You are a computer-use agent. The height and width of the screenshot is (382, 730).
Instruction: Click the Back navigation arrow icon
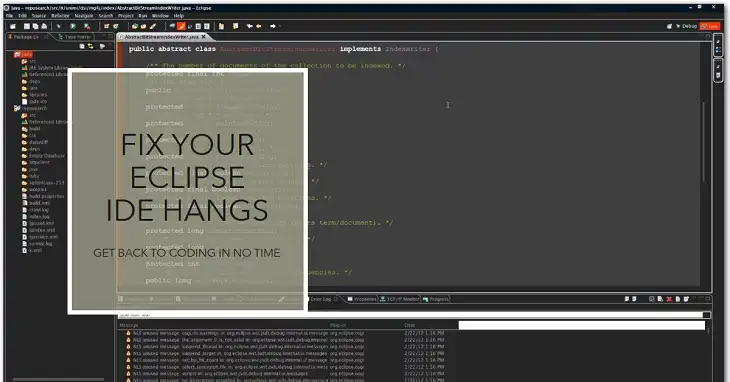pyautogui.click(x=250, y=27)
